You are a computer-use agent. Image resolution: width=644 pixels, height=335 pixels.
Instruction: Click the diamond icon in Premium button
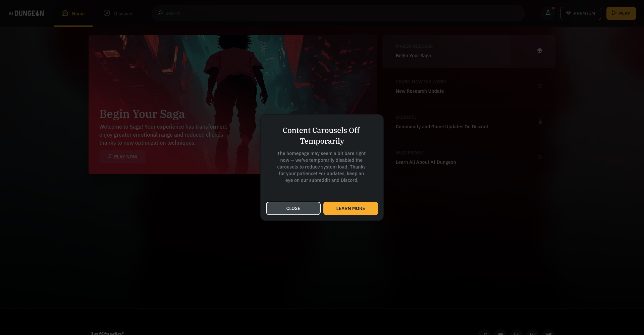[x=569, y=13]
